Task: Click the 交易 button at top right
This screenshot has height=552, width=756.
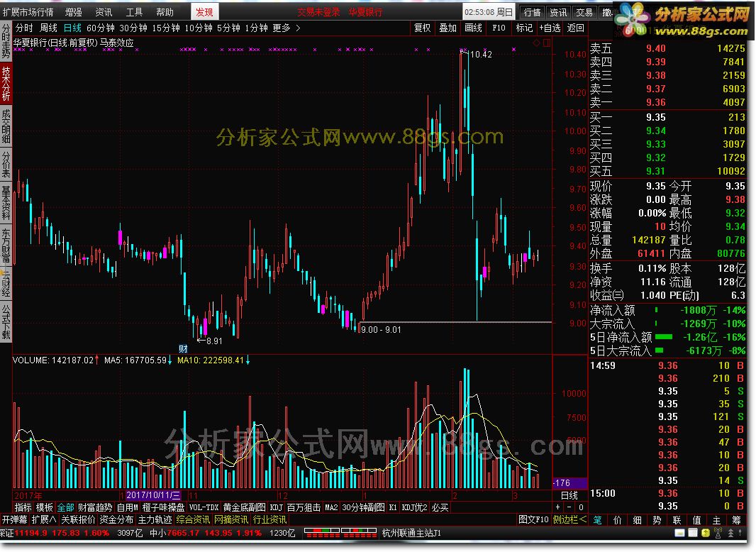Action: [584, 12]
